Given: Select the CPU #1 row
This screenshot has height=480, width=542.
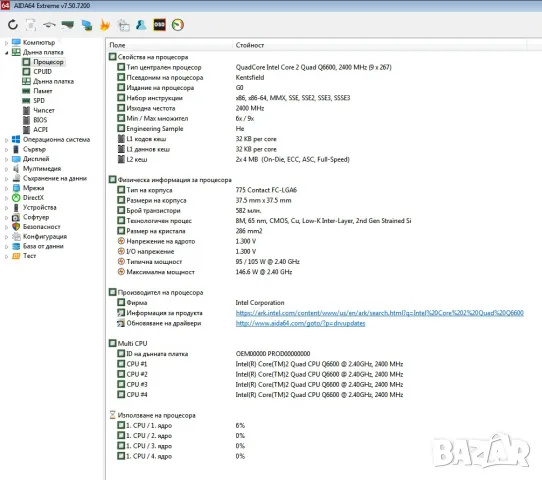Looking at the screenshot, I should point(260,364).
